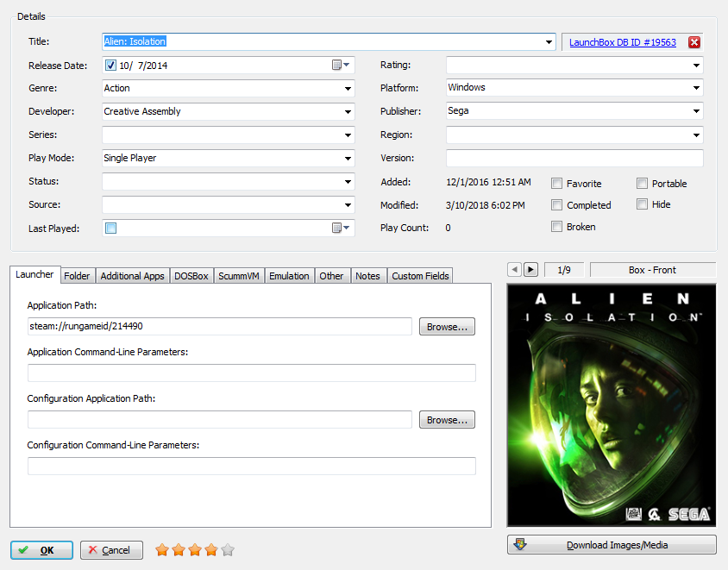Open the Custom Fields tab
Screen dimensions: 728x570
point(420,276)
